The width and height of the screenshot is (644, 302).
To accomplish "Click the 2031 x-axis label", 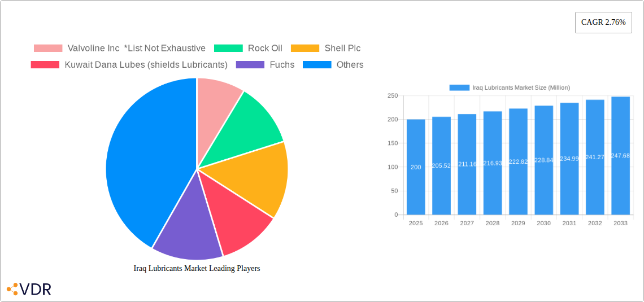I will click(x=569, y=223).
